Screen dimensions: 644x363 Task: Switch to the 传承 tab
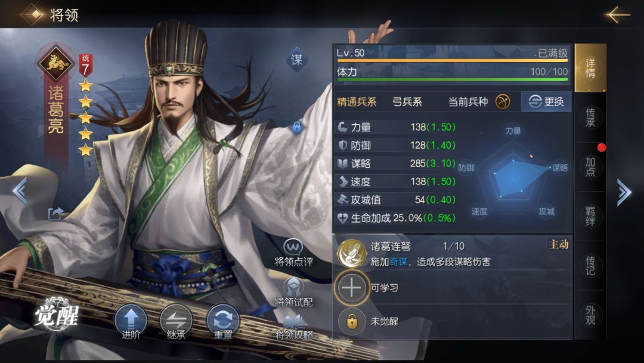(590, 117)
